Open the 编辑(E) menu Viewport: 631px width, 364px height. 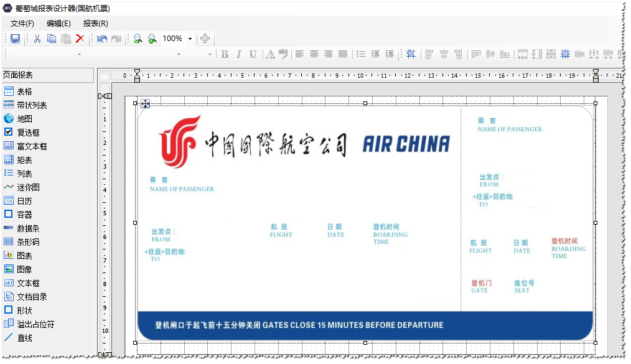coord(58,24)
